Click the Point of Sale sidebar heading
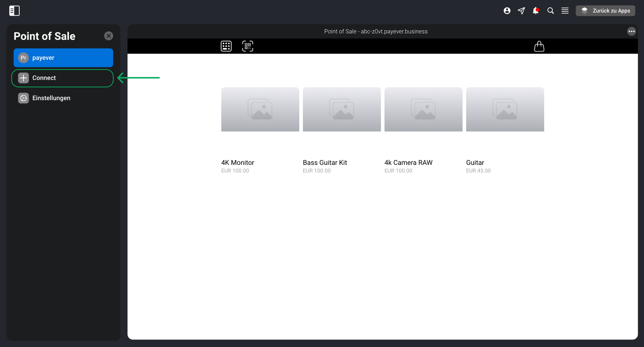The width and height of the screenshot is (644, 347). coord(45,36)
